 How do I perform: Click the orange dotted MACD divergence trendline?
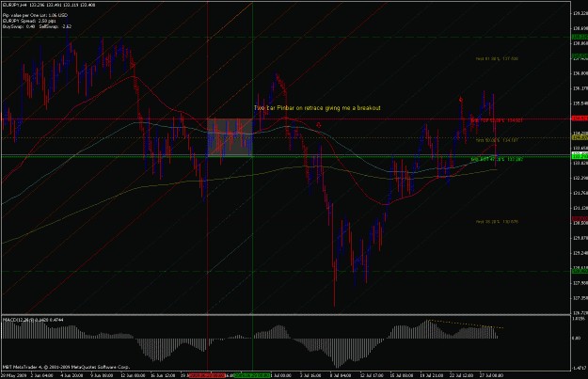click(465, 324)
